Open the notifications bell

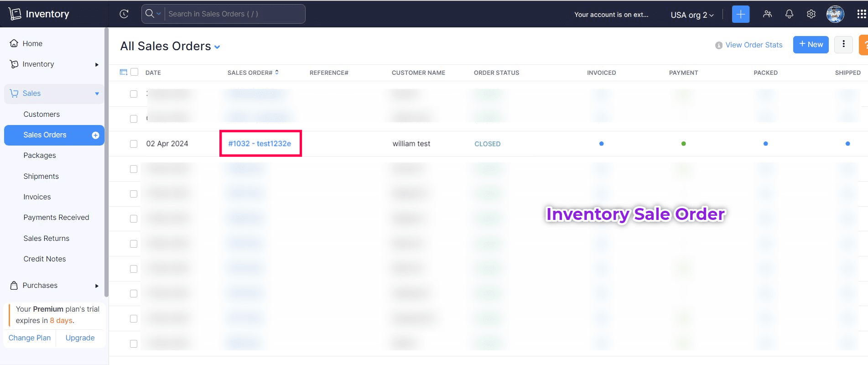(x=789, y=14)
